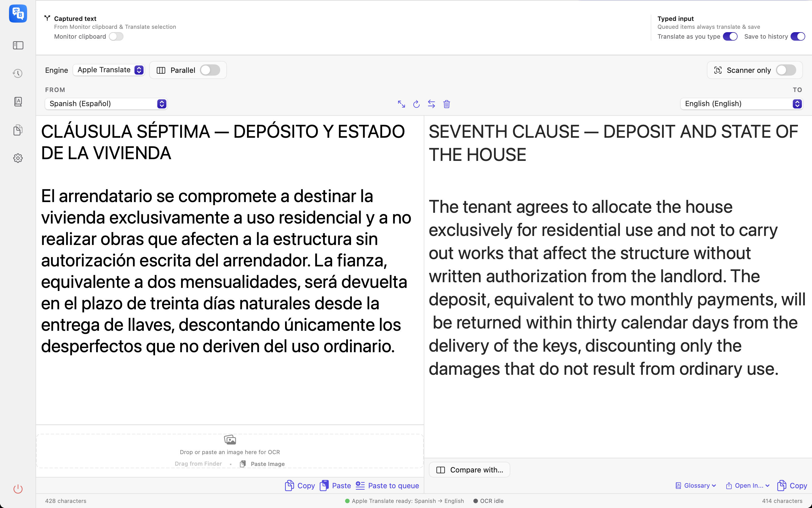Swap source and target languages
812x508 pixels.
(x=431, y=104)
